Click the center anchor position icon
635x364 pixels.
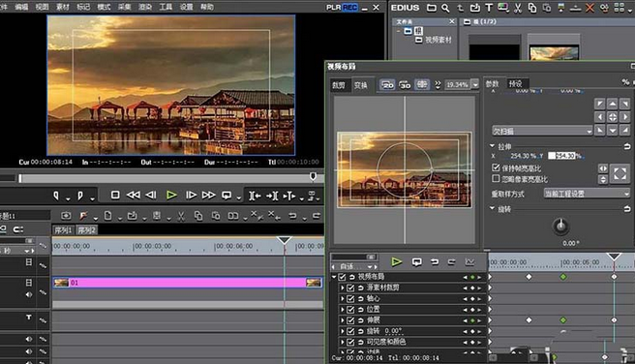coord(613,117)
